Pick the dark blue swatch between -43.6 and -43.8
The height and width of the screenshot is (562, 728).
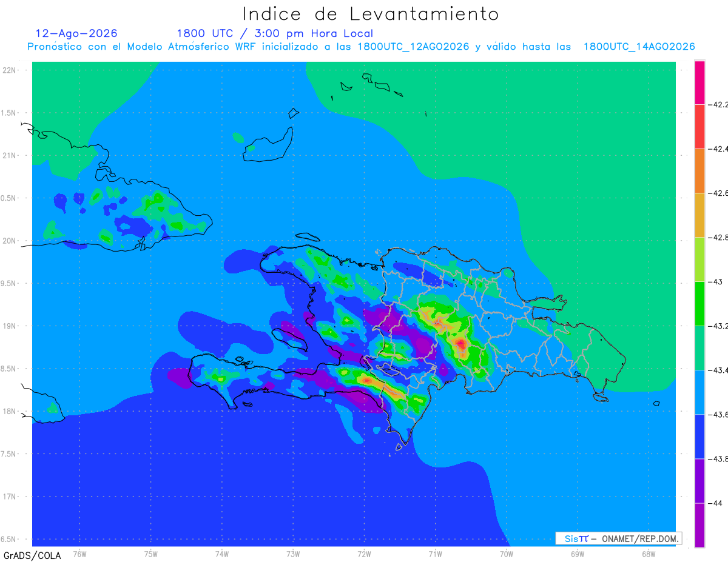tap(699, 437)
